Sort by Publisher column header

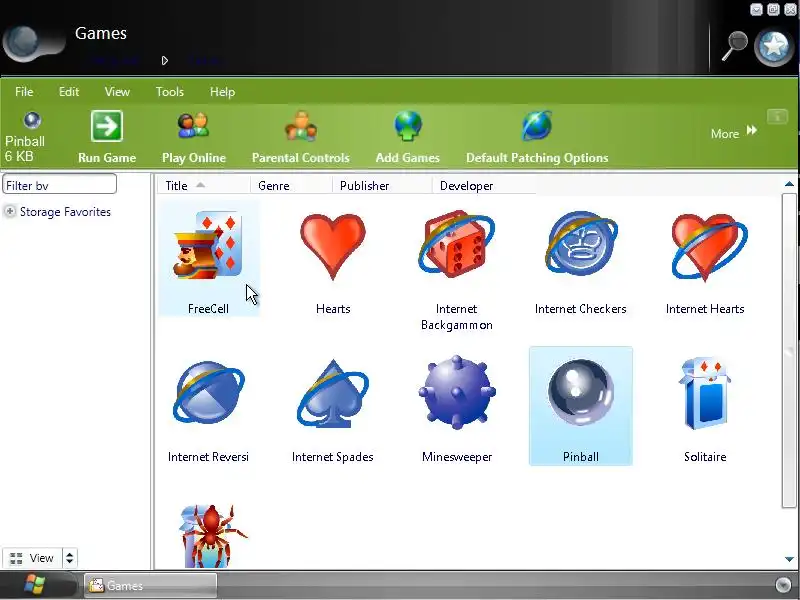[382, 186]
